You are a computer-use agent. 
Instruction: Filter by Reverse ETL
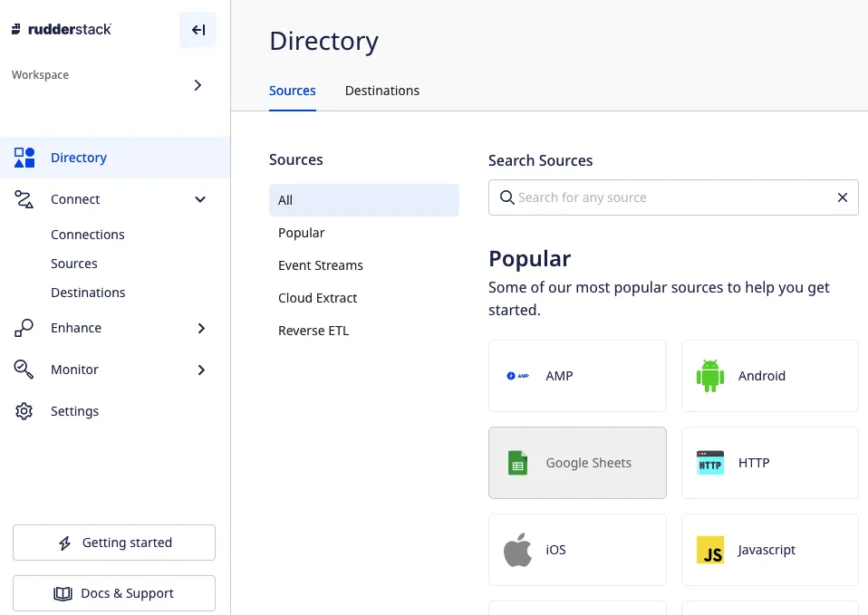click(x=313, y=331)
